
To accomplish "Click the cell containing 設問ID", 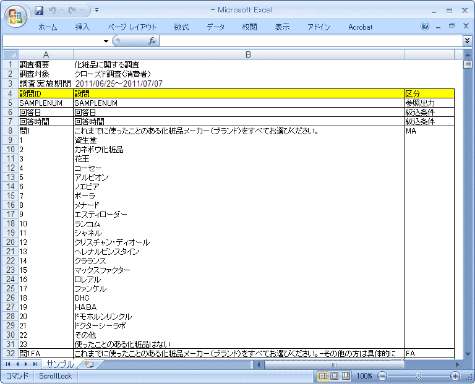I will (x=46, y=94).
